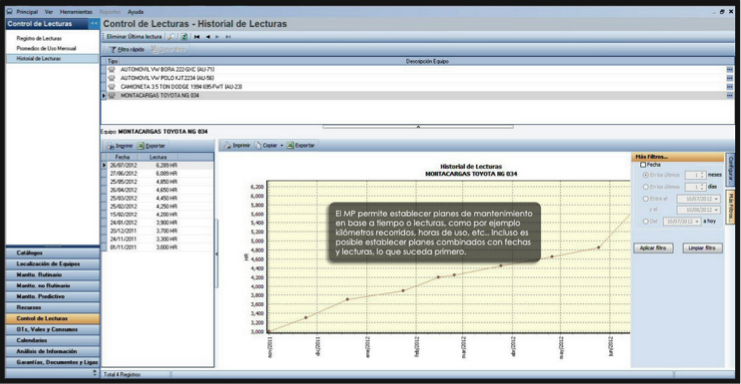741x384 pixels.
Task: Select Entre el date range radio
Action: point(646,199)
